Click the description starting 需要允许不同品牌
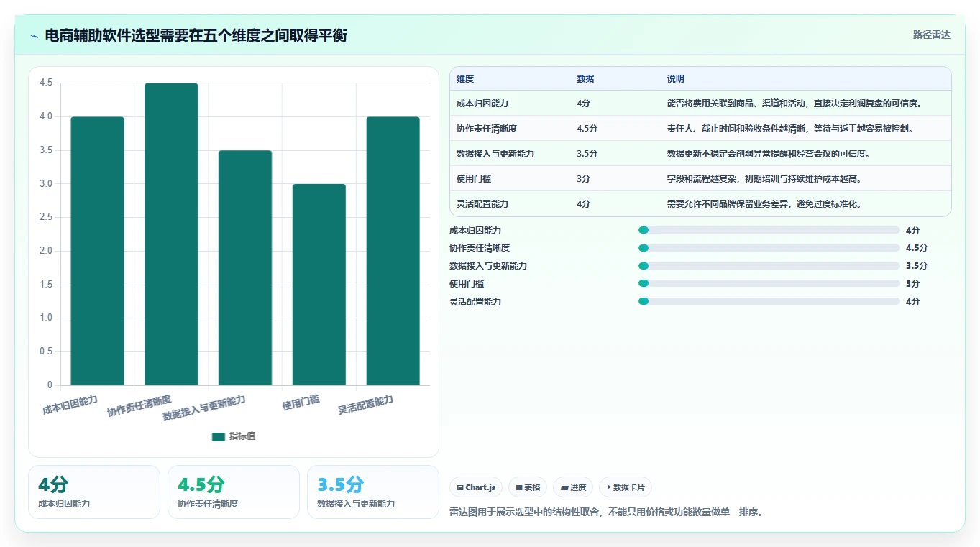980x547 pixels. pos(764,204)
